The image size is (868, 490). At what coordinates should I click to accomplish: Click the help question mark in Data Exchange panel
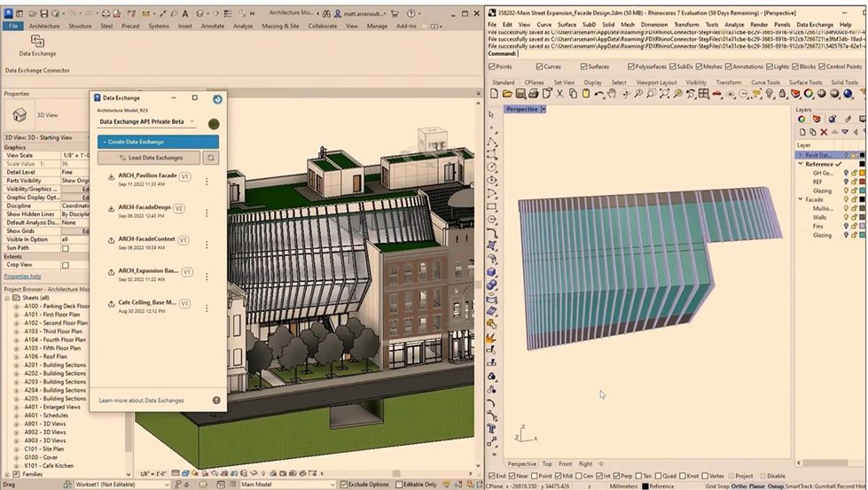pos(216,401)
